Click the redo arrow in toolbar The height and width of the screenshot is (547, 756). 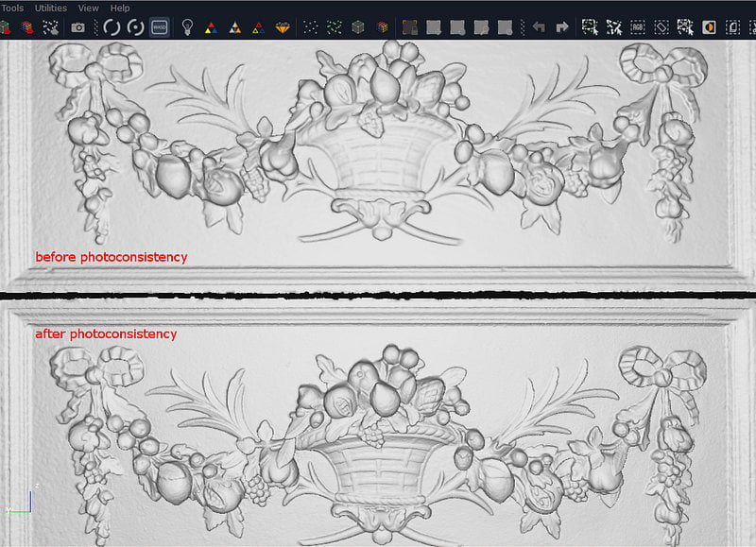tap(562, 27)
